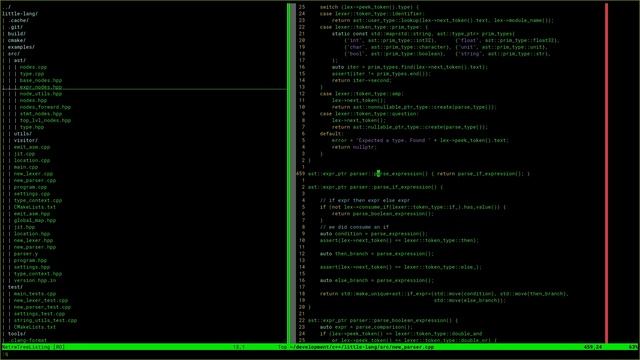Viewport: 640px width, 360px height.
Task: Open location.cpp file
Action: pos(32,160)
